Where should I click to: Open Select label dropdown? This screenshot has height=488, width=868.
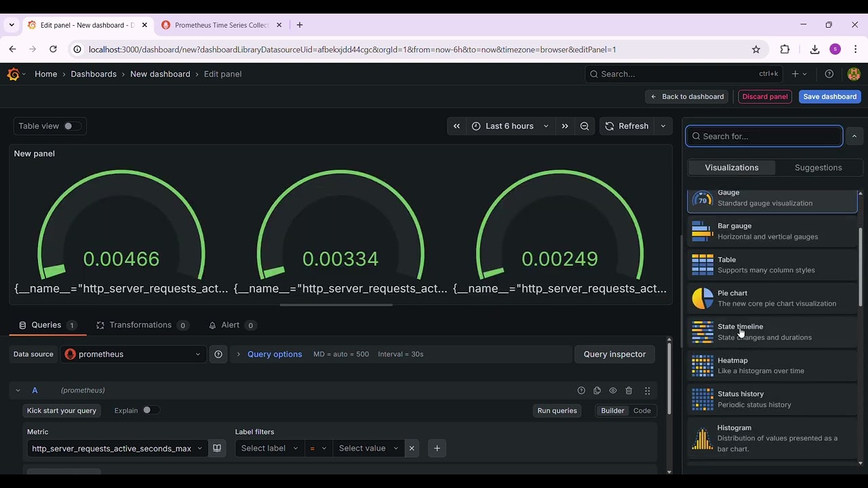[x=270, y=448]
